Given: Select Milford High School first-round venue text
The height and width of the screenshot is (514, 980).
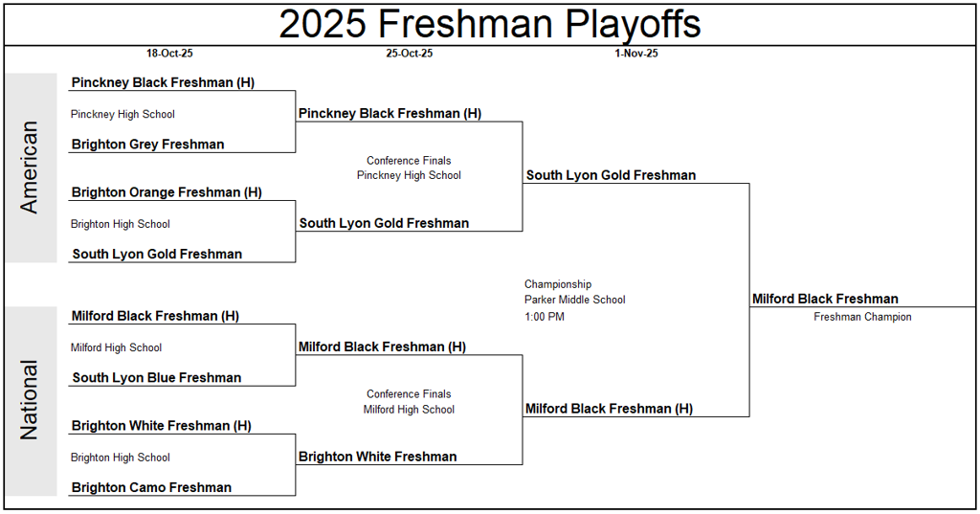Looking at the screenshot, I should 116,348.
